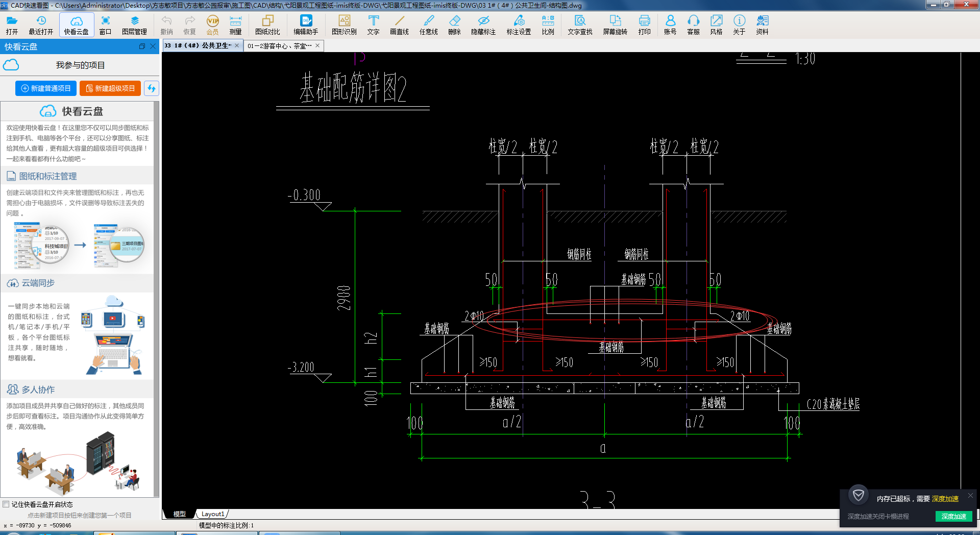Open the 风格 style tool
980x535 pixels.
point(716,25)
